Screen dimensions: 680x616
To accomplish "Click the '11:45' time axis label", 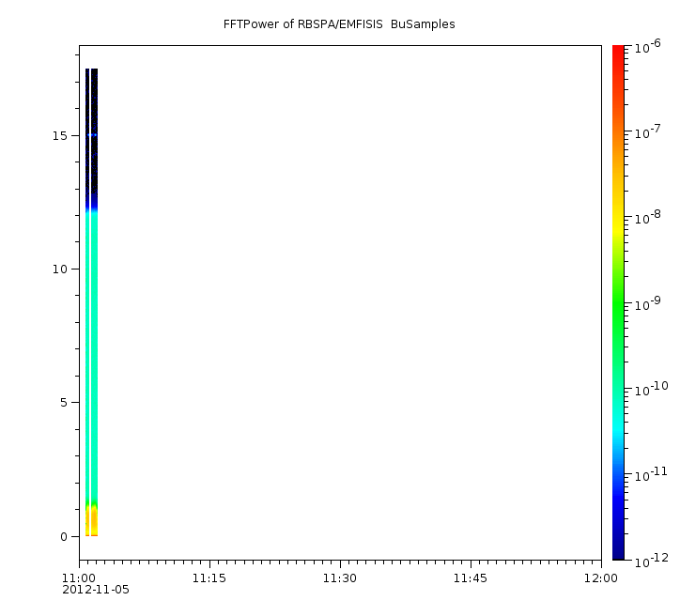I will pos(471,578).
